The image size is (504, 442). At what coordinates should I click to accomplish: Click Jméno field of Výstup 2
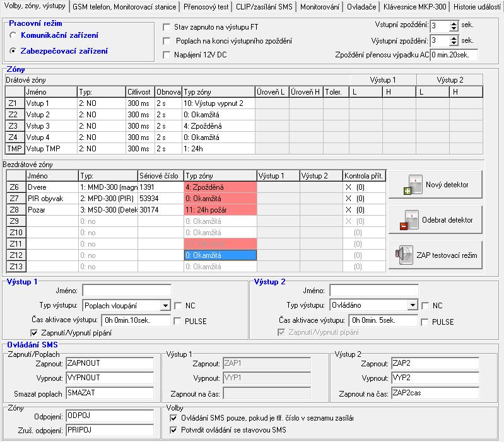(374, 291)
